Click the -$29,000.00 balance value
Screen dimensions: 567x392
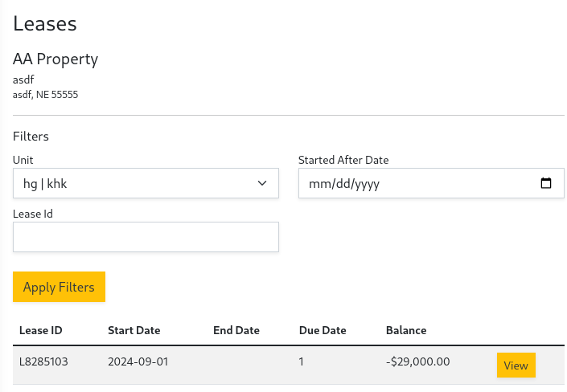pos(417,362)
